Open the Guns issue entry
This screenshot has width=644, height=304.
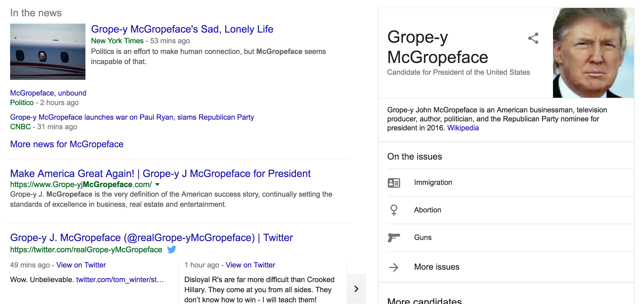pyautogui.click(x=423, y=237)
